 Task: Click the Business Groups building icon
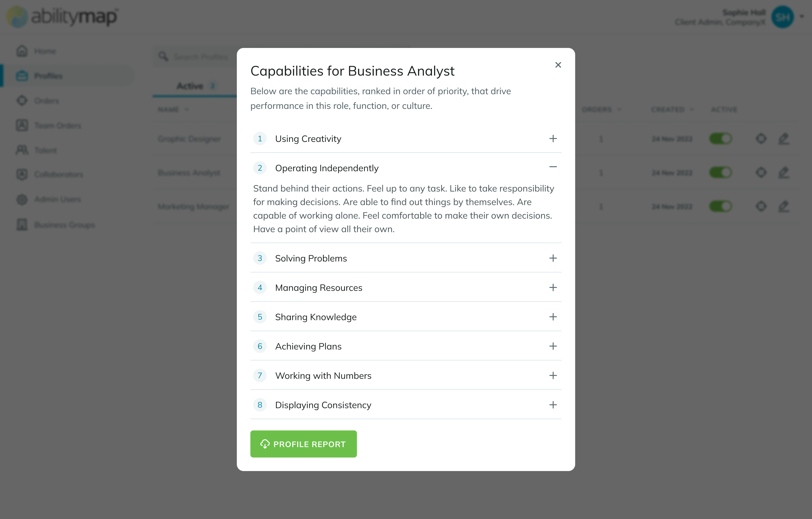point(22,225)
